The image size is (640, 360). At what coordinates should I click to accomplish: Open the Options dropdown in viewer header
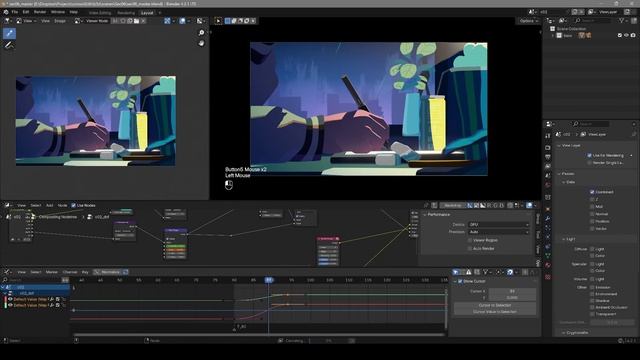point(528,21)
